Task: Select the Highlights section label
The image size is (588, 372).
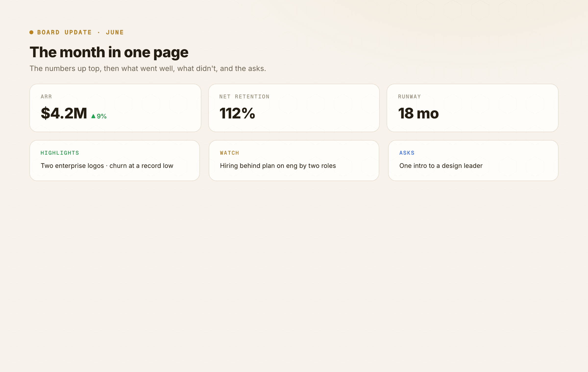Action: click(60, 153)
